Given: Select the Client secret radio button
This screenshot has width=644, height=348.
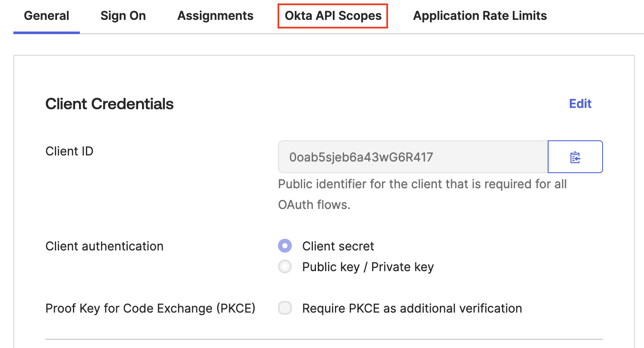Looking at the screenshot, I should 285,246.
